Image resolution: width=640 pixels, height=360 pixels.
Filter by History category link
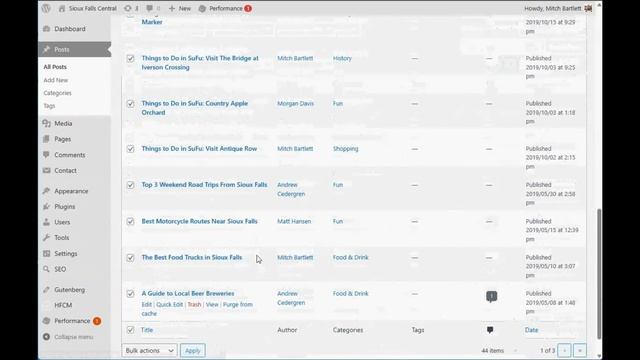point(342,58)
